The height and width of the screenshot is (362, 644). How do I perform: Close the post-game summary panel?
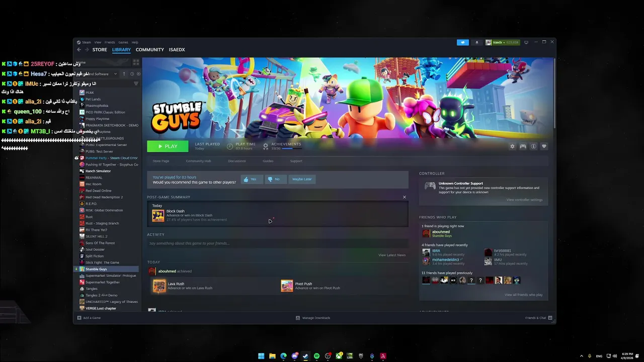click(x=404, y=197)
